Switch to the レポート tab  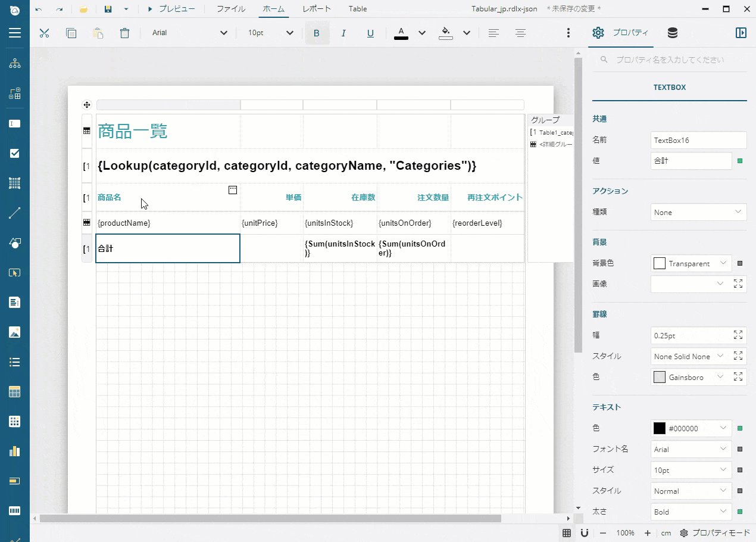point(317,9)
